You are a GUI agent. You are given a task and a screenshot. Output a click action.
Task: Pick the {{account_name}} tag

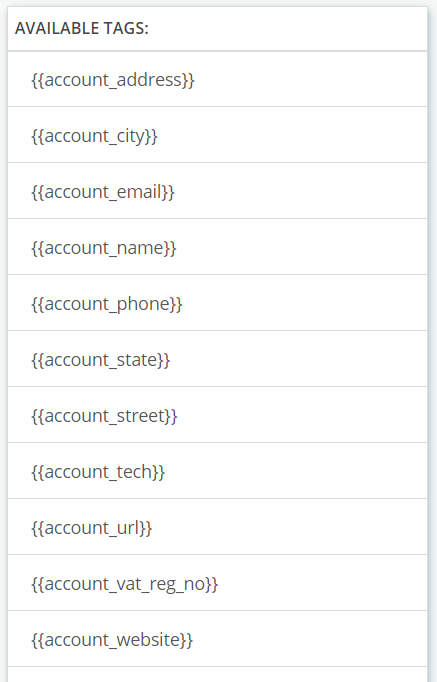point(103,248)
